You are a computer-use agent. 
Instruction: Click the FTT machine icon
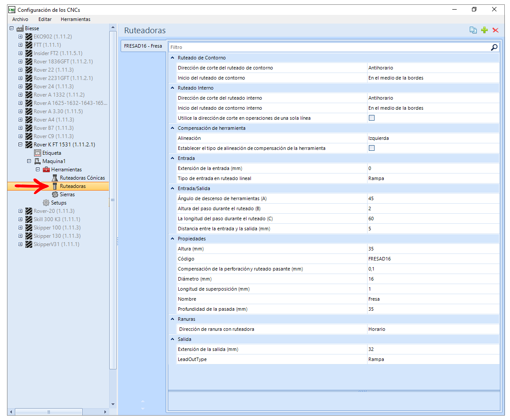click(x=29, y=45)
